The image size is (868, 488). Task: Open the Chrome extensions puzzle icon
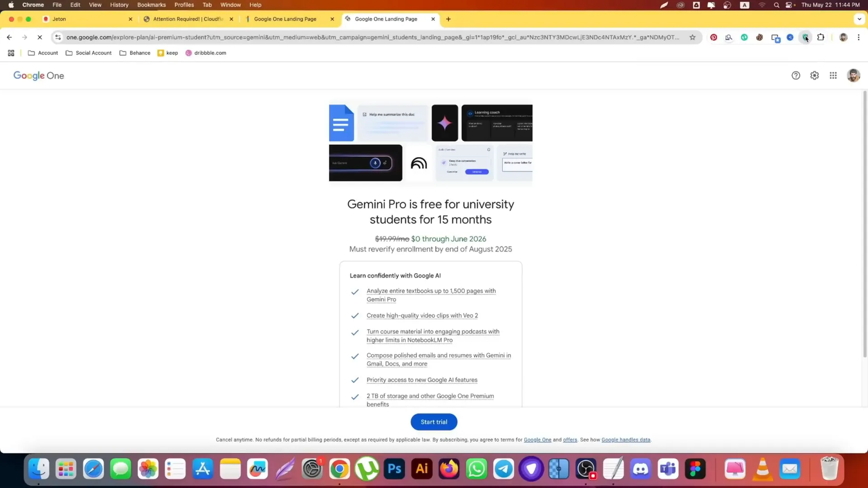point(821,37)
